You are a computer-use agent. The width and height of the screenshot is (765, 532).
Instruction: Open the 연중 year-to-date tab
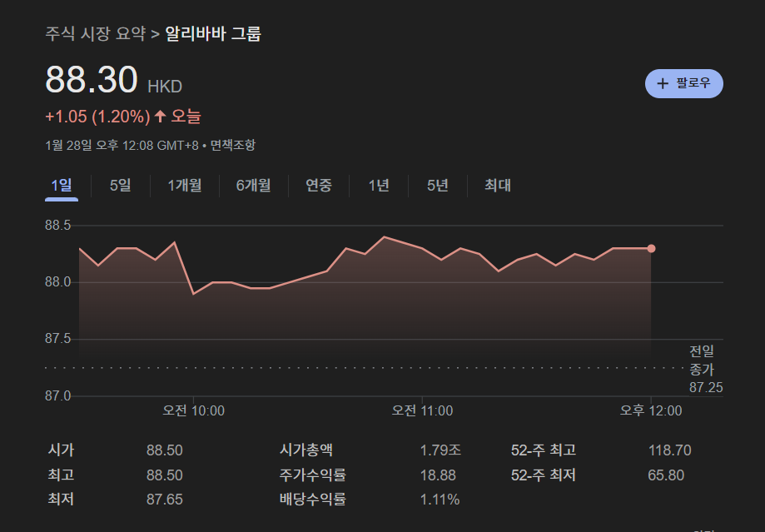319,186
